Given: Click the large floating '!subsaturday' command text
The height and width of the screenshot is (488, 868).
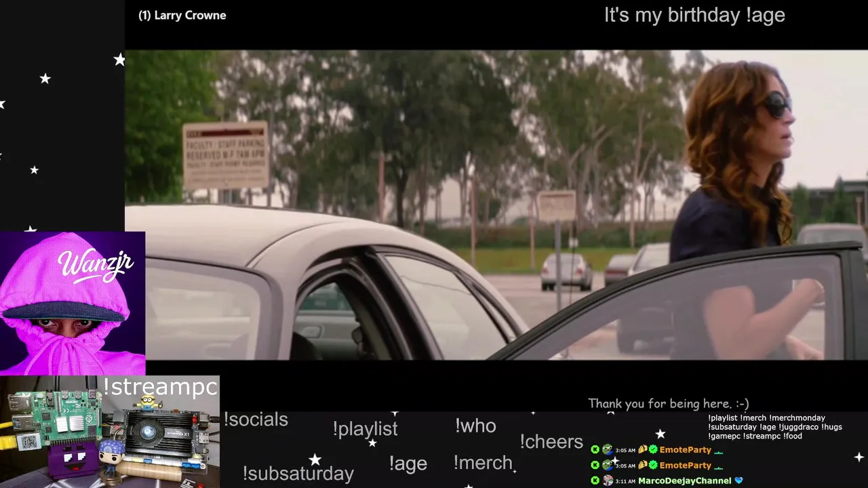Looking at the screenshot, I should (x=298, y=473).
